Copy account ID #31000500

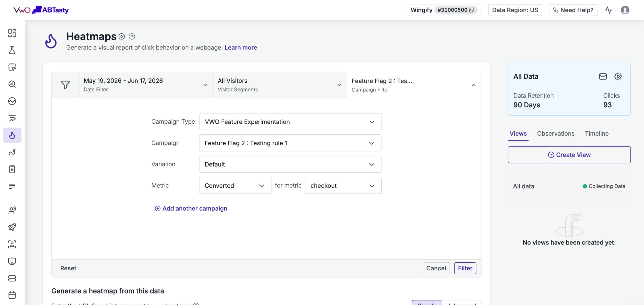[472, 10]
